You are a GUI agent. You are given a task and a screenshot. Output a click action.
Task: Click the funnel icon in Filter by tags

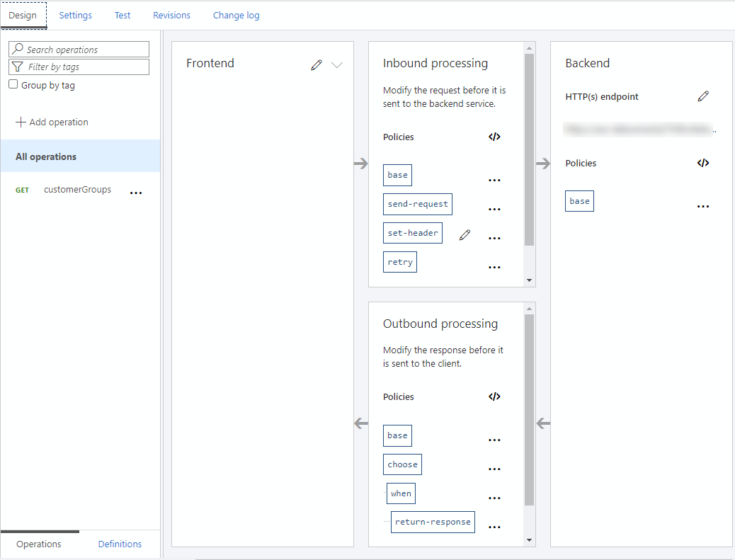17,67
